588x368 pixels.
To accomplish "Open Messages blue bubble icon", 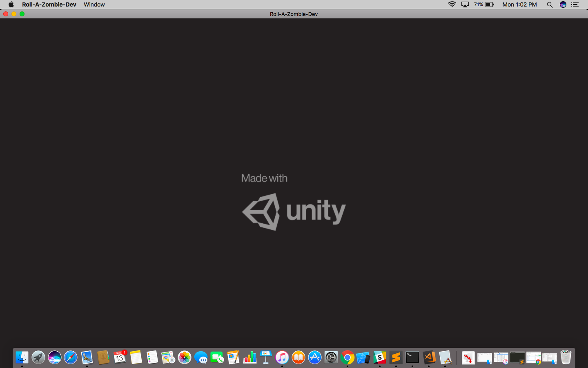I will (201, 357).
